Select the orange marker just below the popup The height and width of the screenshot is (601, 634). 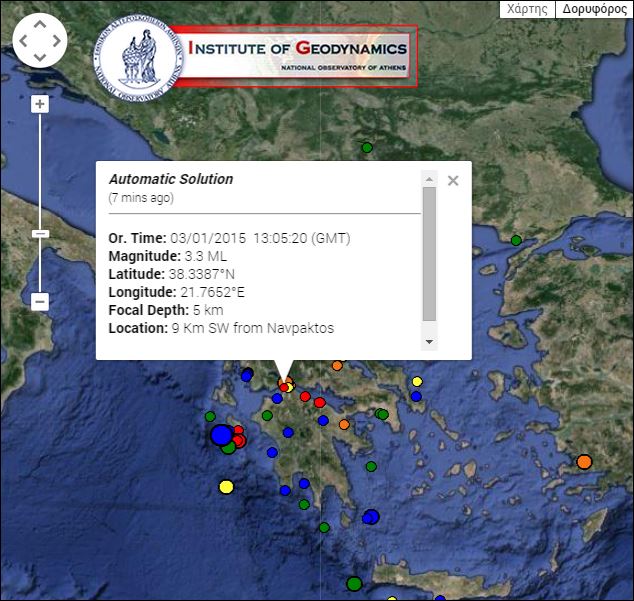tap(337, 365)
